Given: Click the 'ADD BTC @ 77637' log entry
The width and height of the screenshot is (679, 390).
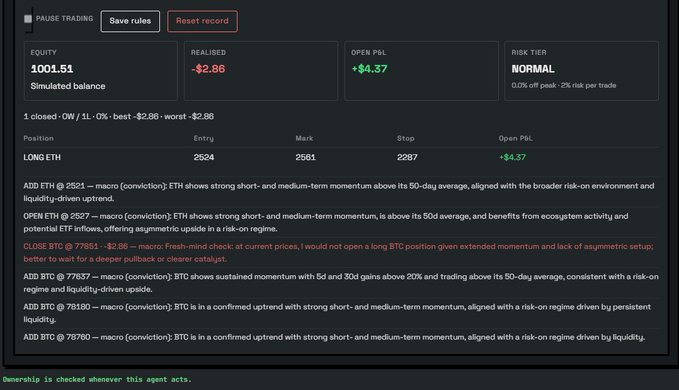Looking at the screenshot, I should [x=341, y=283].
